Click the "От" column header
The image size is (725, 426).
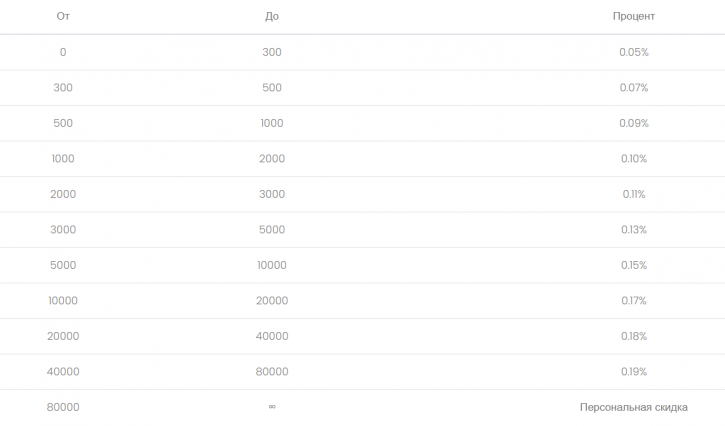click(x=63, y=16)
